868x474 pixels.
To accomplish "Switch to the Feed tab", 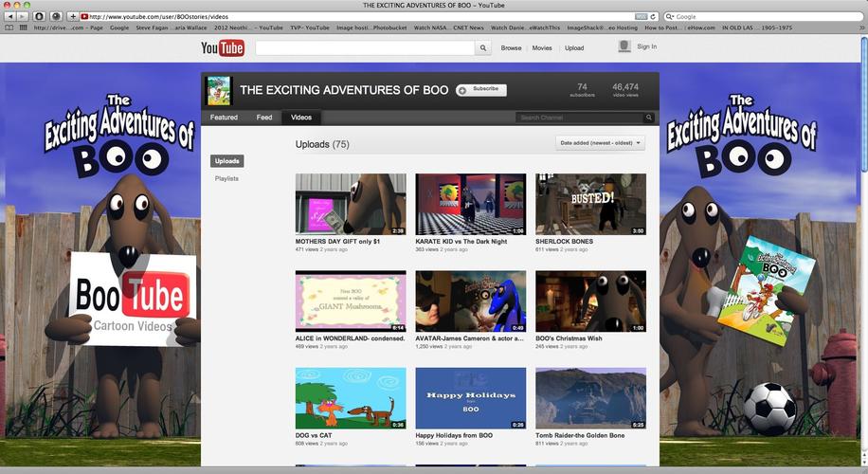I will point(264,118).
